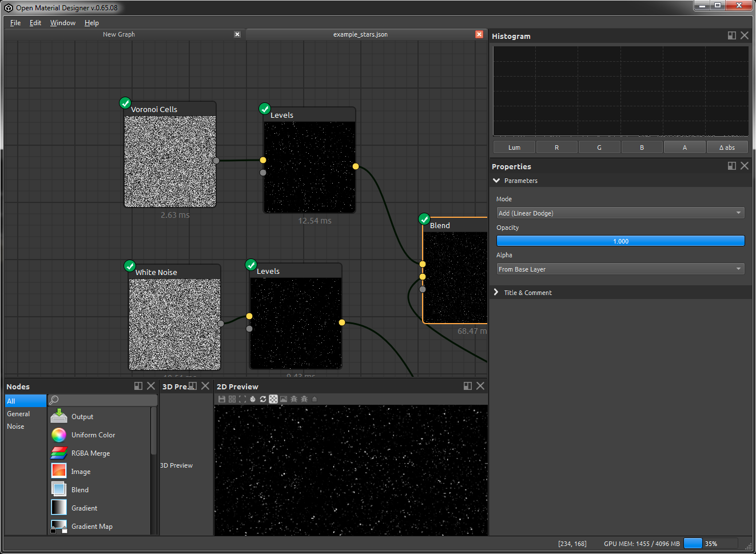The image size is (756, 554).
Task: Click into the Nodes search field
Action: click(103, 400)
